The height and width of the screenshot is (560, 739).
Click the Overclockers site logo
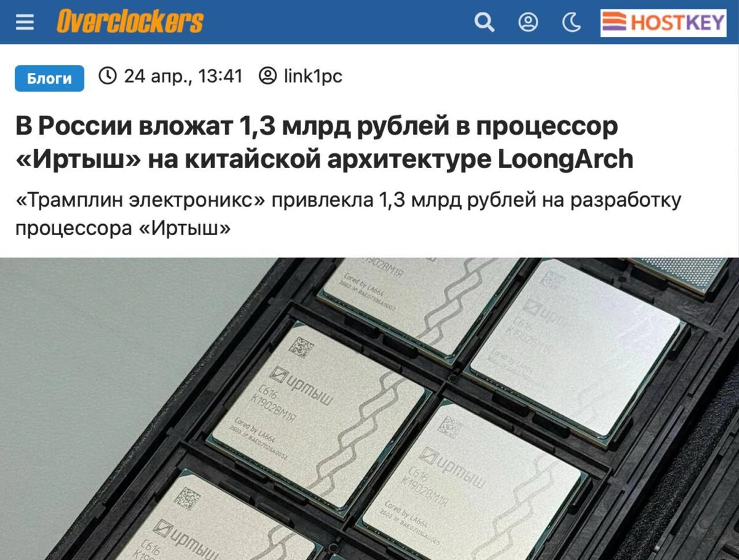click(x=130, y=22)
